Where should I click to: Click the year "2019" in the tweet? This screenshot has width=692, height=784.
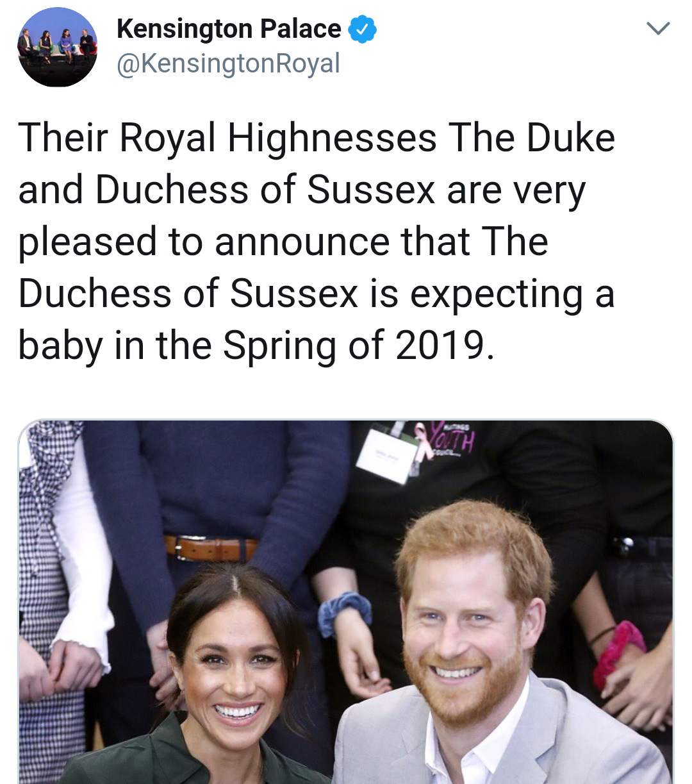click(441, 346)
